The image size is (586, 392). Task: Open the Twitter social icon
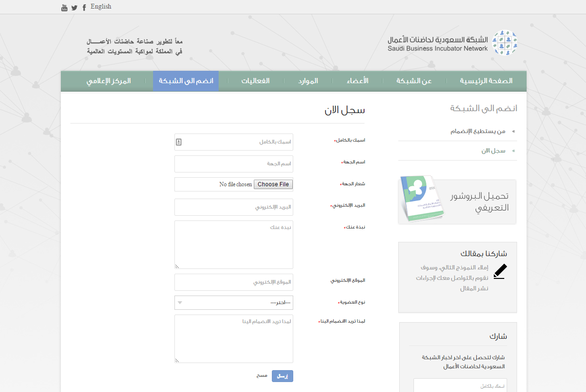[74, 8]
